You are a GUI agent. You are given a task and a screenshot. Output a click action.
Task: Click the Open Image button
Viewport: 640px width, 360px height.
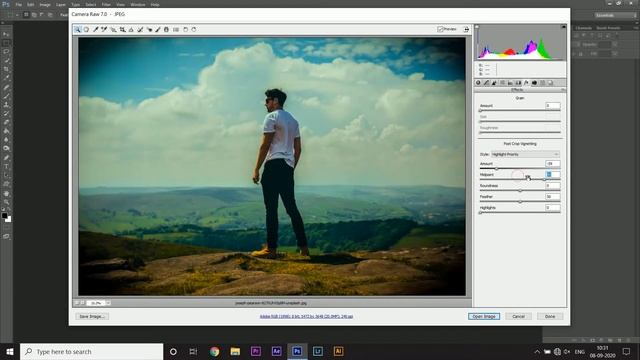(x=484, y=316)
